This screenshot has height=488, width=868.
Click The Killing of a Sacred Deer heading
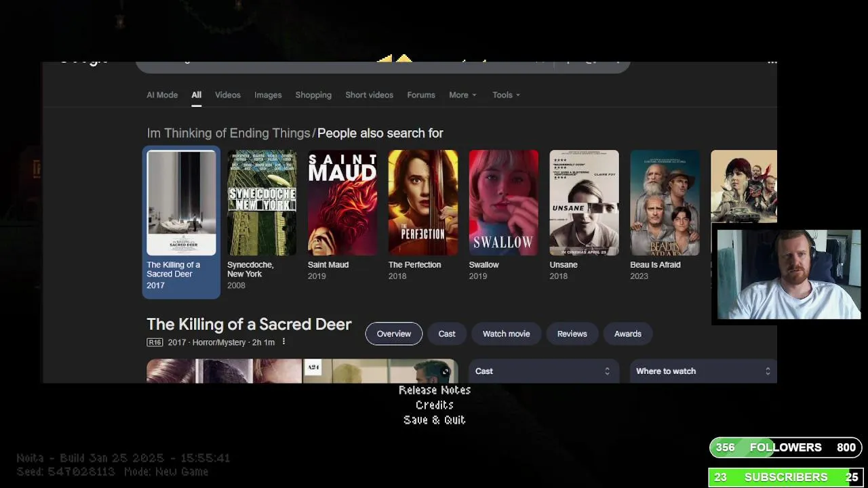pyautogui.click(x=249, y=324)
